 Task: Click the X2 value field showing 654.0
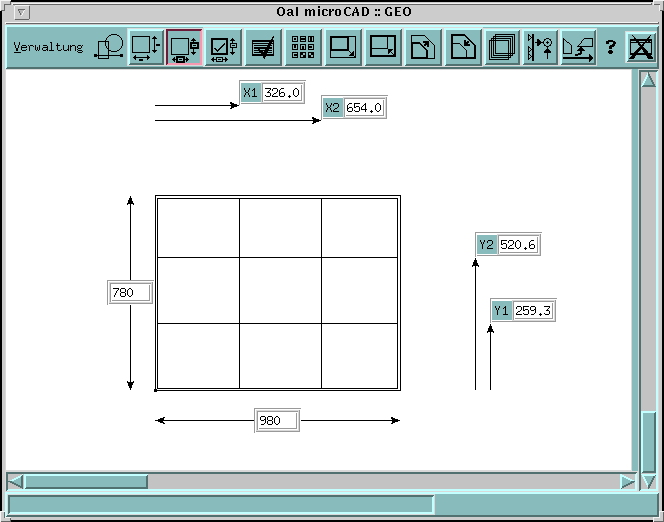pos(364,108)
